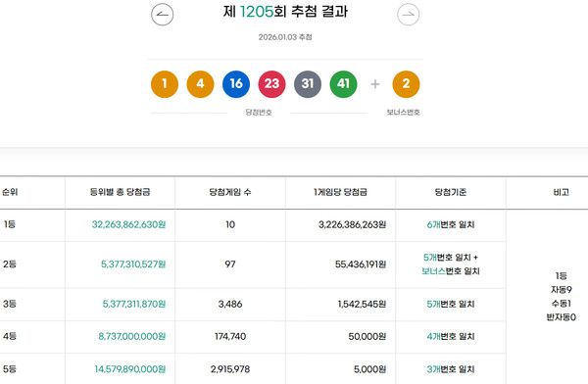Select total prize 14,579,890,000원
This screenshot has width=588, height=384.
point(129,369)
